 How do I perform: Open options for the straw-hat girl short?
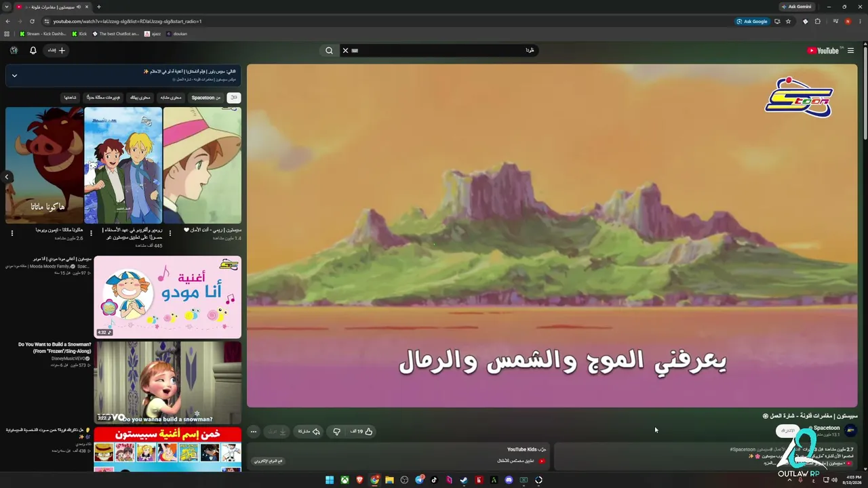click(170, 233)
